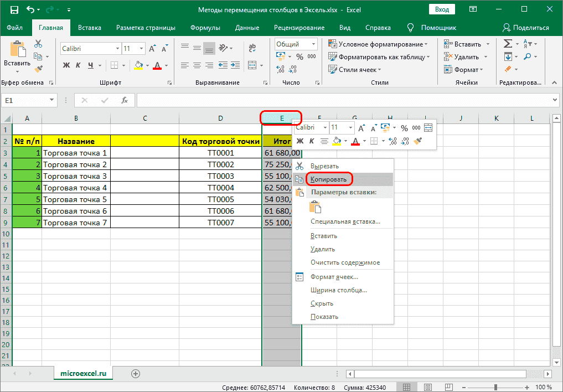
Task: Toggle bold with the Ж button
Action: click(66, 65)
